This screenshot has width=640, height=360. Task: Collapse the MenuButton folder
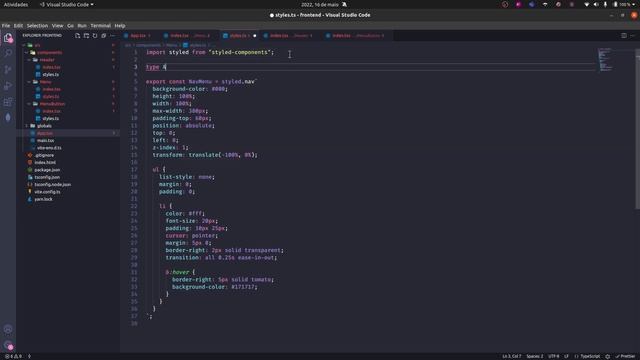[x=52, y=104]
